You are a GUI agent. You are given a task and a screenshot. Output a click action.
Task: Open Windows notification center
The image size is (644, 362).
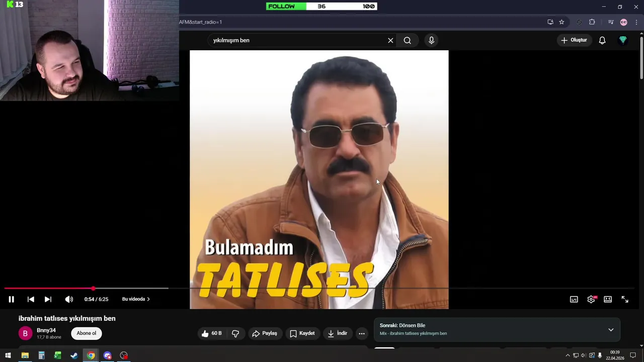[x=633, y=355]
